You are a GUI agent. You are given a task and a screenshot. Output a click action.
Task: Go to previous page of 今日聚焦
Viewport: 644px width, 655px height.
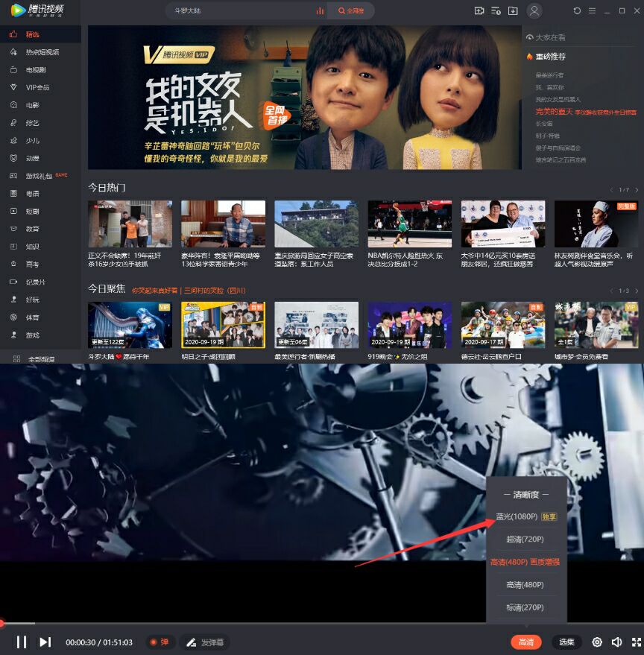pyautogui.click(x=611, y=291)
